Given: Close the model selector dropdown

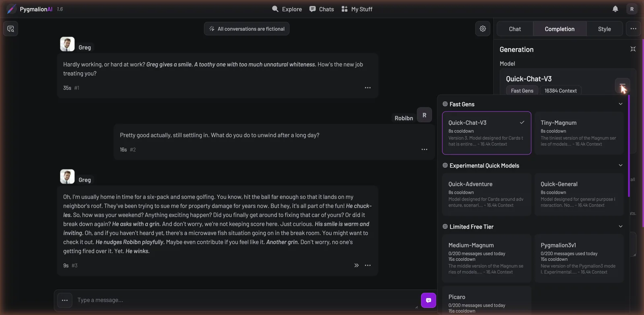Looking at the screenshot, I should pyautogui.click(x=622, y=85).
